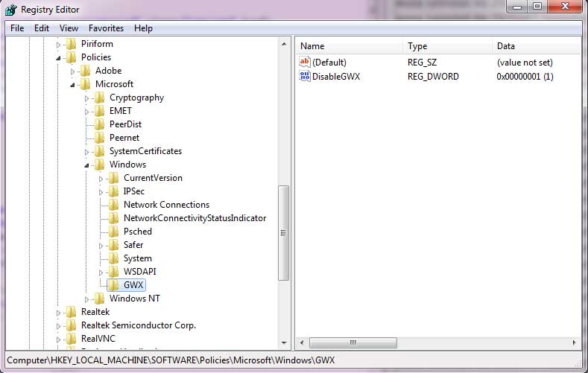Collapse the Policies key
Image resolution: width=588 pixels, height=373 pixels.
pyautogui.click(x=58, y=58)
